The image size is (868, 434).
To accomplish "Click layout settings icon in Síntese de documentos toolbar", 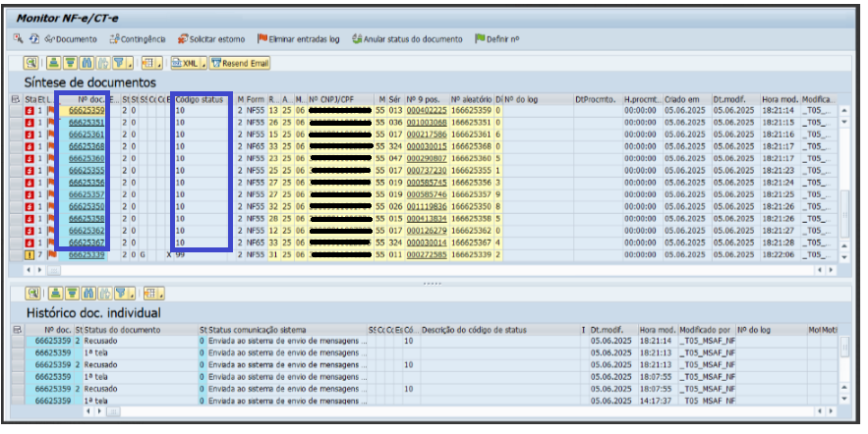I will (x=148, y=63).
